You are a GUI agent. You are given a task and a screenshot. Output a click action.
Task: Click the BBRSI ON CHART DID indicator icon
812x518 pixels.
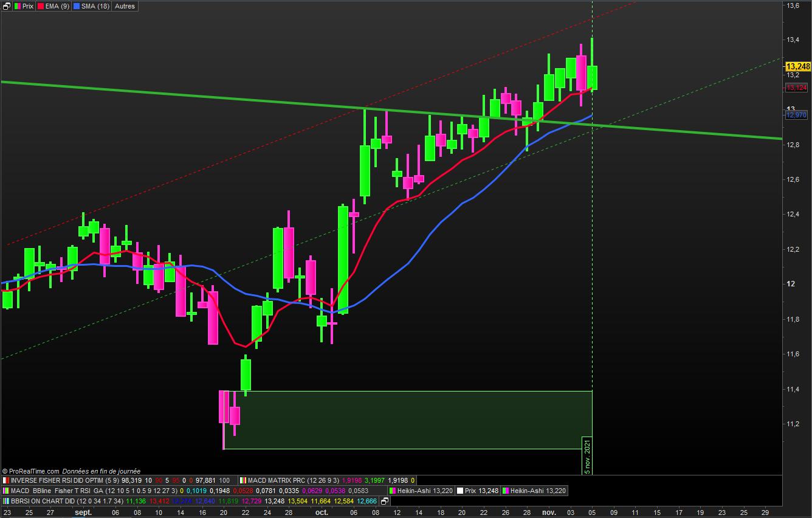[7, 501]
